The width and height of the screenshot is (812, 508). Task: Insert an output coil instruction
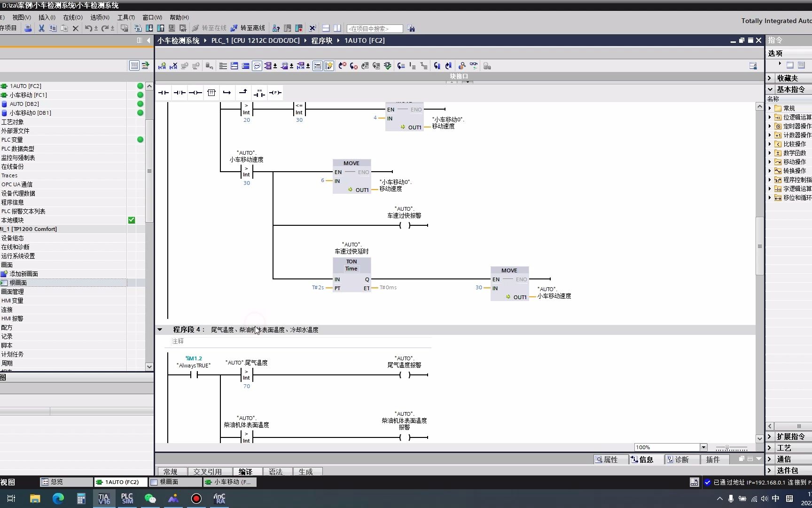pos(195,93)
